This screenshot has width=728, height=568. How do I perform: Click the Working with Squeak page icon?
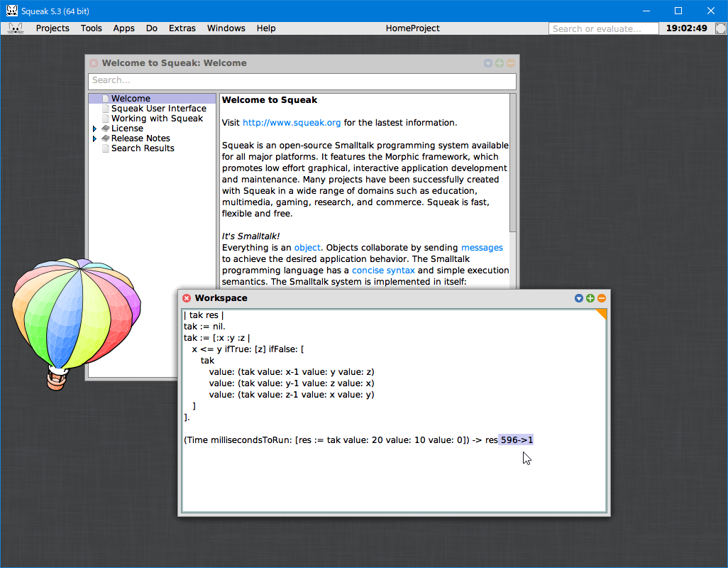pyautogui.click(x=106, y=119)
